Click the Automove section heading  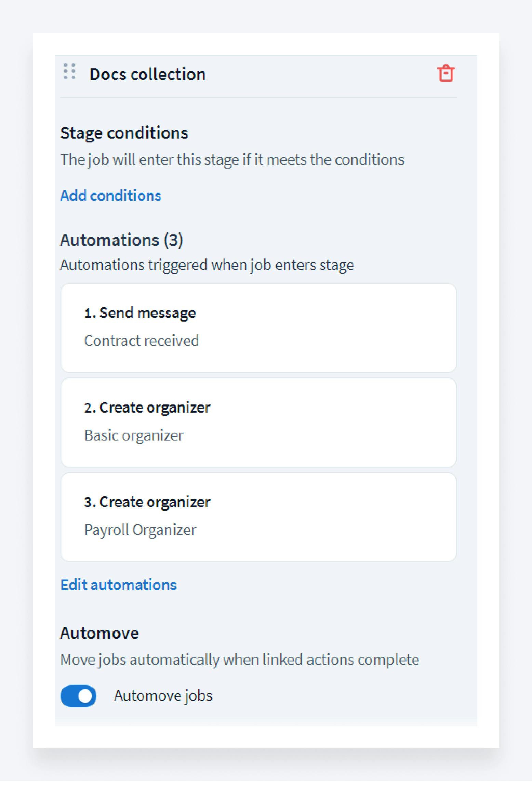pyautogui.click(x=99, y=633)
